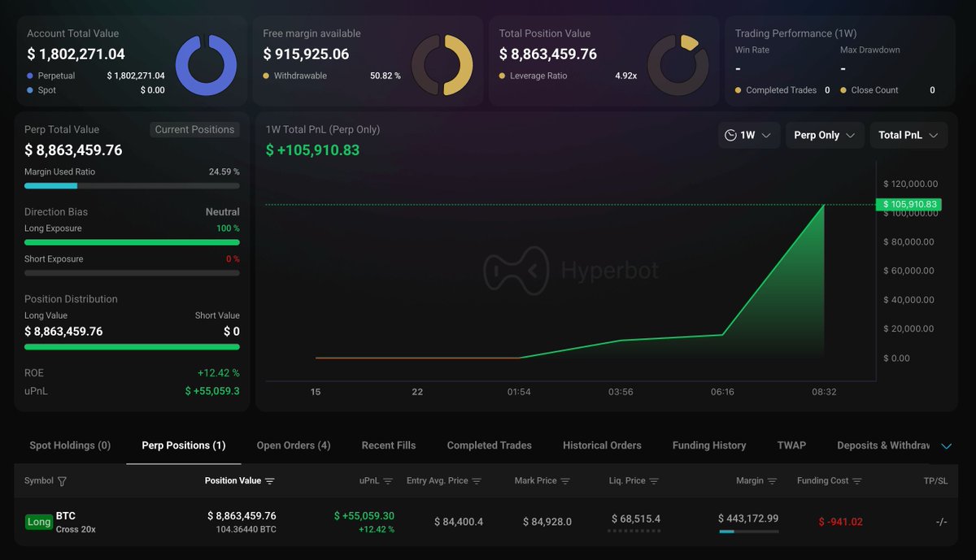The image size is (976, 560).
Task: Click the Long badge on BTC position
Action: (x=38, y=522)
